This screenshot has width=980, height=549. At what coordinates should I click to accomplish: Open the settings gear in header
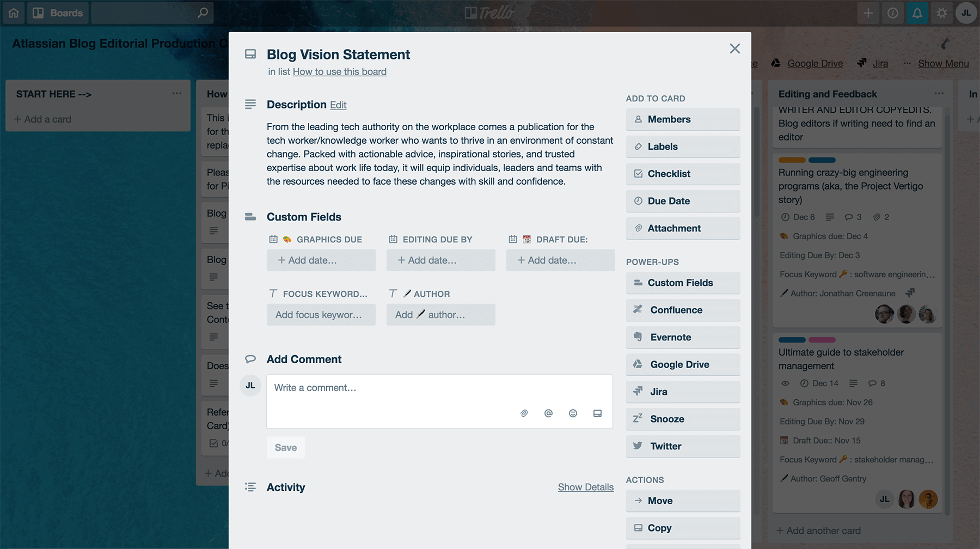pyautogui.click(x=942, y=13)
